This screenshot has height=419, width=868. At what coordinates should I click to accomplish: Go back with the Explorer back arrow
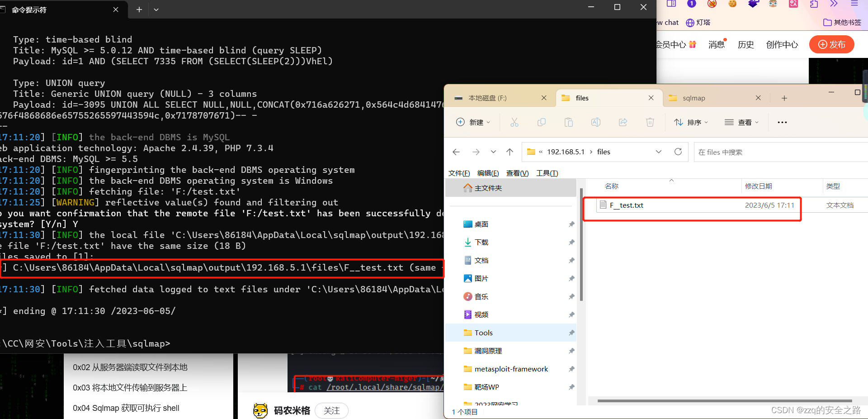456,152
